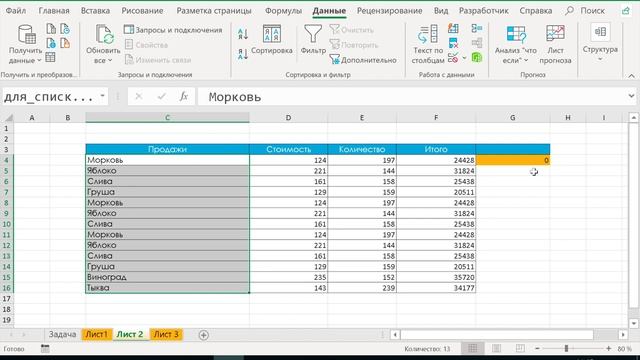This screenshot has width=640, height=360.
Task: Click the Поиск magnifier search box
Action: 585,11
